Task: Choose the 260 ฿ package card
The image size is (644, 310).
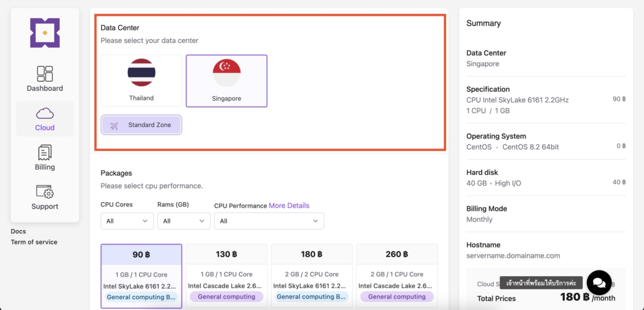Action: click(x=397, y=275)
